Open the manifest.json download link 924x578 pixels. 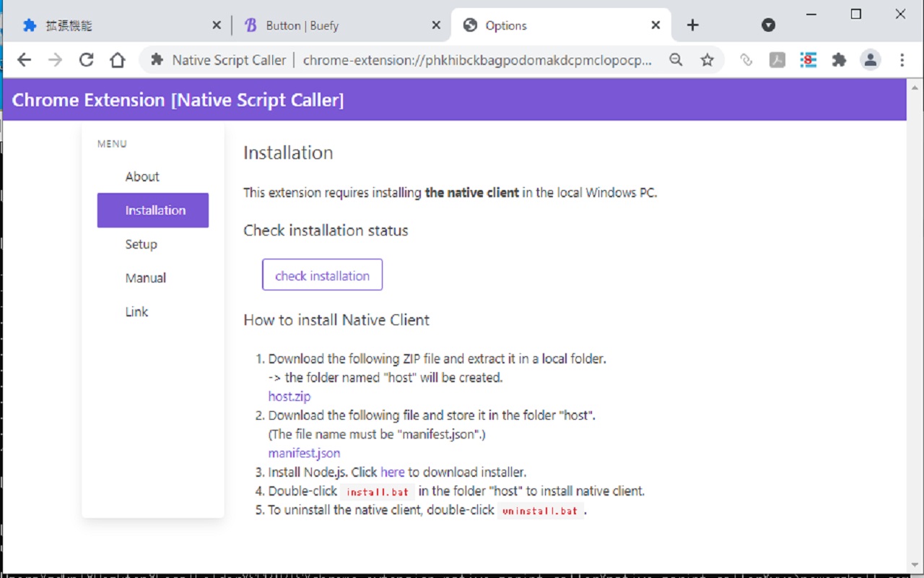pos(304,453)
